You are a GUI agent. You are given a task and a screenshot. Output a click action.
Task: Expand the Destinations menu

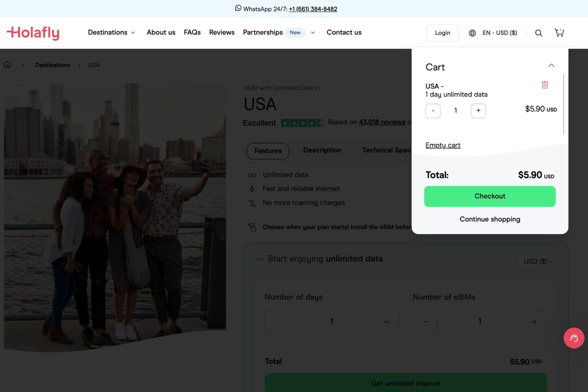tap(111, 33)
